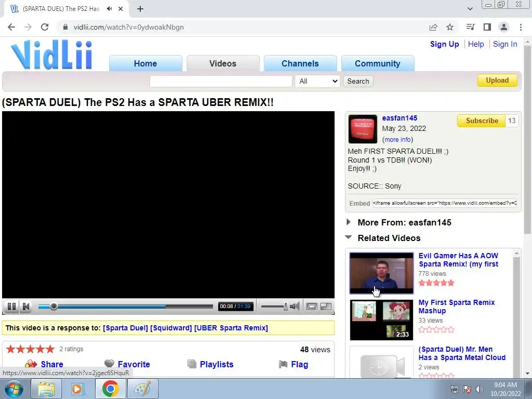
Task: Click the site padlock security icon
Action: pos(65,27)
